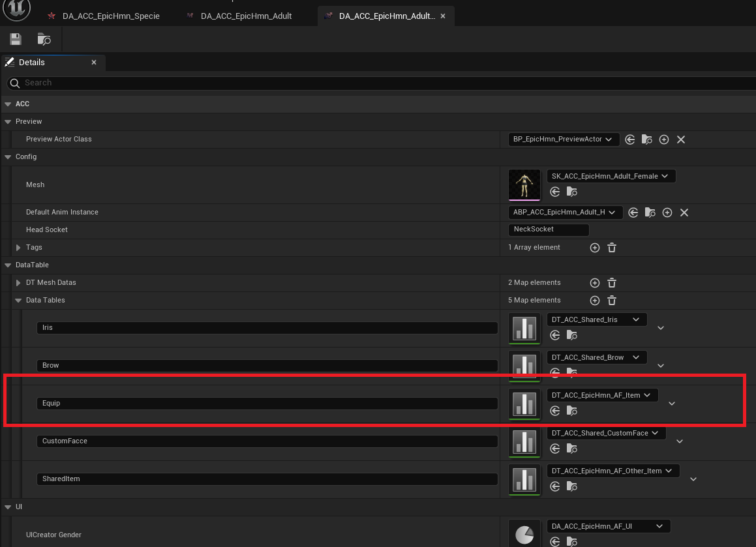Open the DT_ACC_EpicHmn_AF_Item dropdown
The width and height of the screenshot is (756, 547).
602,394
